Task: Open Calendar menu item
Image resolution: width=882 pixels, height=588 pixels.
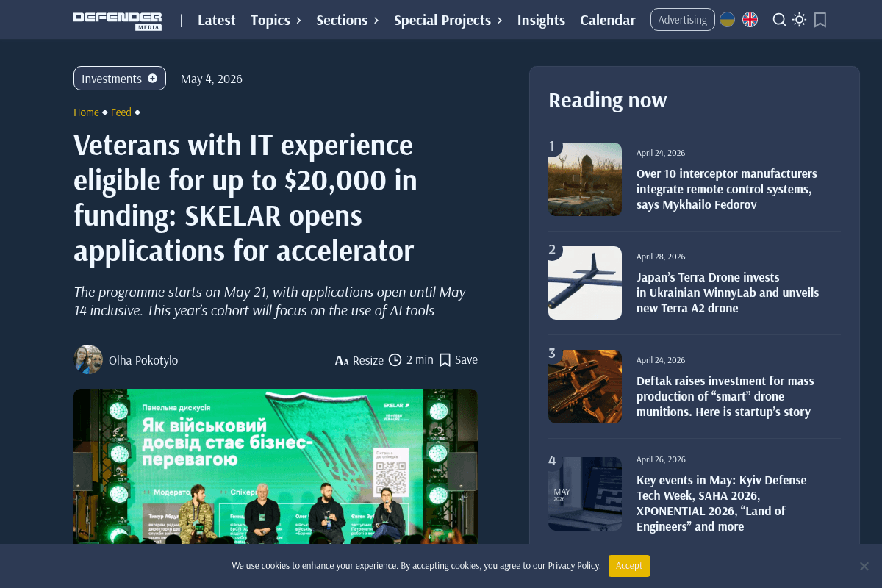Action: (608, 20)
